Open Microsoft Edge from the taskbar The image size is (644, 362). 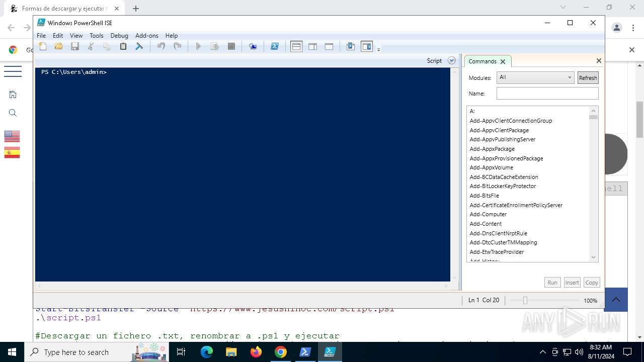coord(207,352)
